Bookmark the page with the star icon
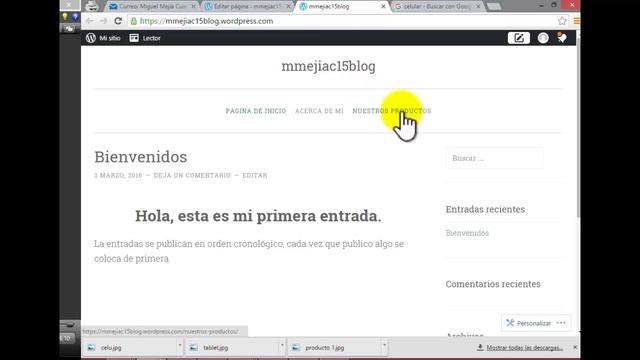This screenshot has width=640, height=360. coord(562,21)
